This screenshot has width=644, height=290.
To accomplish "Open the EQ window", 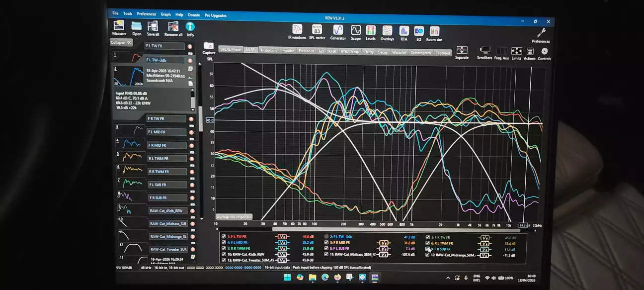I will 418,33.
